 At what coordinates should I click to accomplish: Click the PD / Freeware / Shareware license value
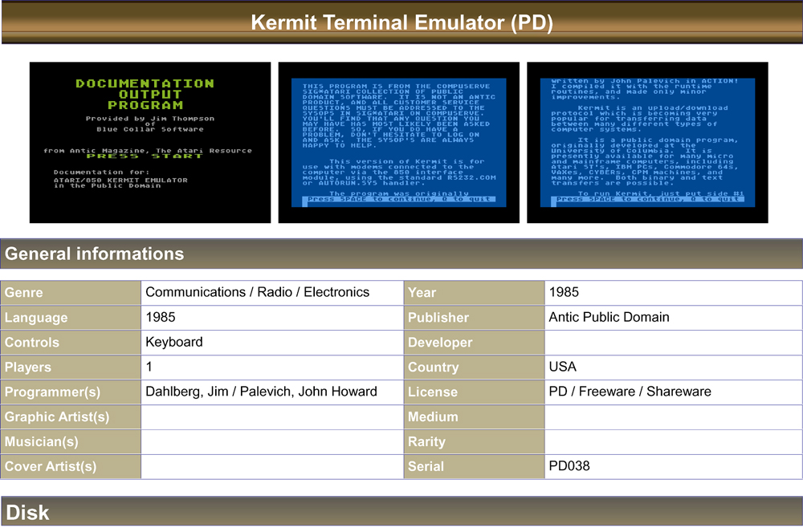pyautogui.click(x=630, y=392)
